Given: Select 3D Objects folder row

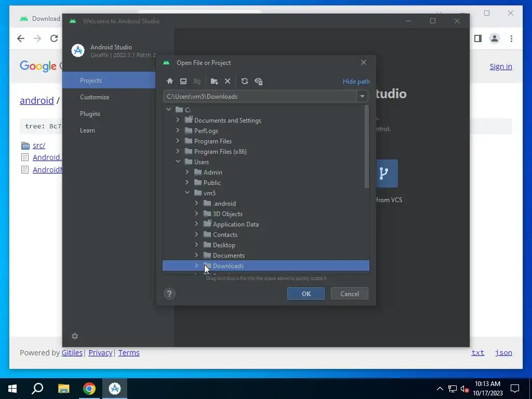Looking at the screenshot, I should pos(265,214).
